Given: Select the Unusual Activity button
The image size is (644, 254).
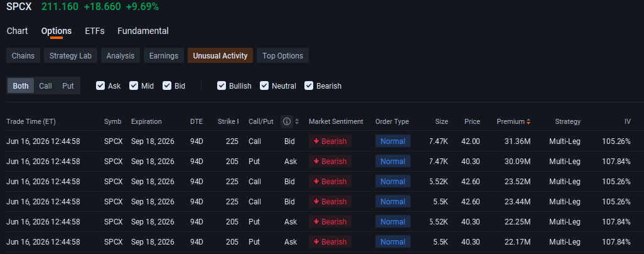Looking at the screenshot, I should (x=220, y=55).
